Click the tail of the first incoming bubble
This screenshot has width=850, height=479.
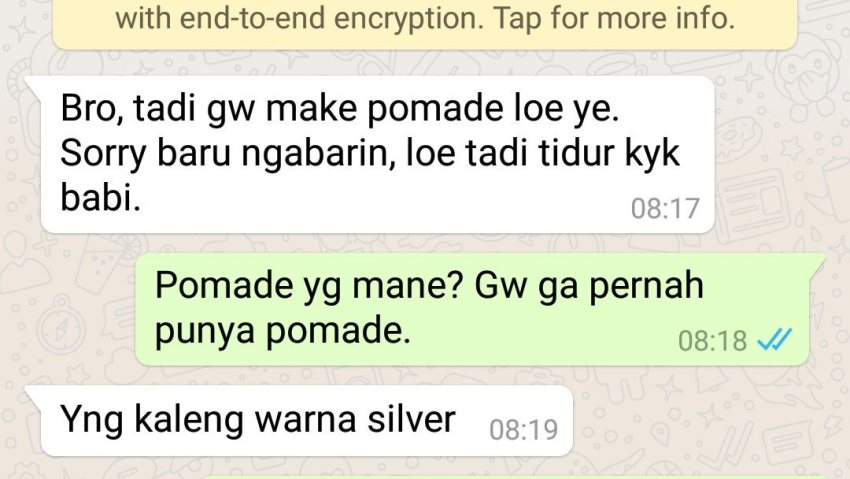coord(34,84)
